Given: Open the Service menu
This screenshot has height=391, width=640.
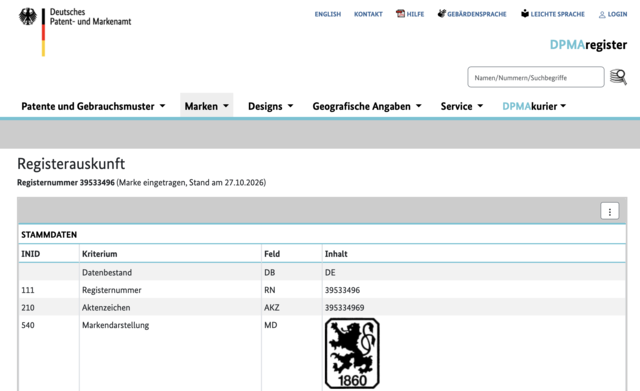Looking at the screenshot, I should click(456, 107).
